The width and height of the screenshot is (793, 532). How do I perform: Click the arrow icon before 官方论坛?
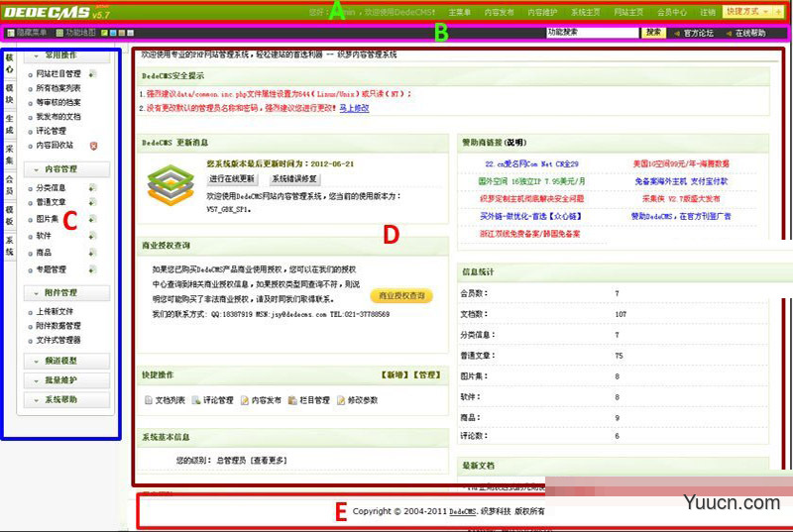click(676, 34)
